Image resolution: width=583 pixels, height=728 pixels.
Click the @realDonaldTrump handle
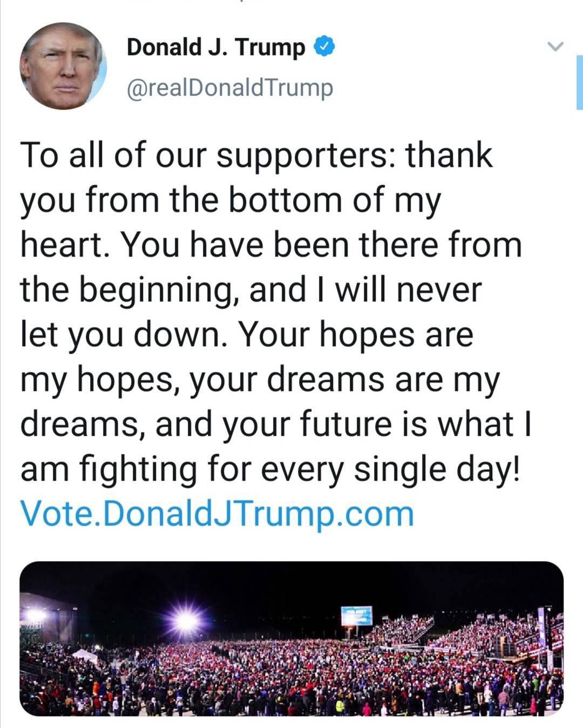[x=229, y=87]
